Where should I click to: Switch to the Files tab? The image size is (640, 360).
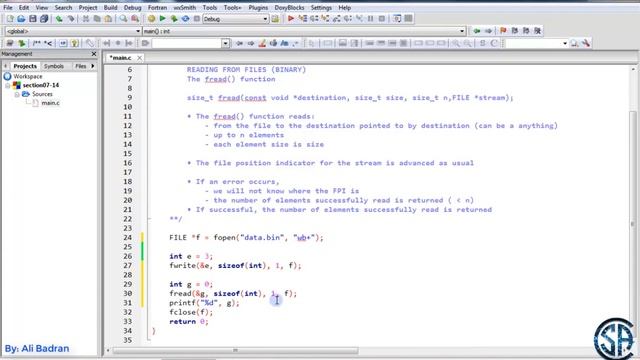tap(80, 66)
